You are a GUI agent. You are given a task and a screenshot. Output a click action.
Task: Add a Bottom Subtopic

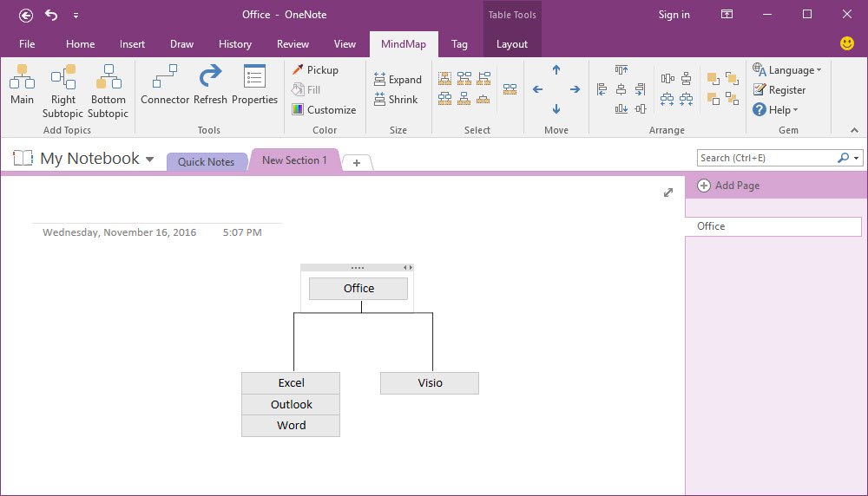(x=108, y=91)
